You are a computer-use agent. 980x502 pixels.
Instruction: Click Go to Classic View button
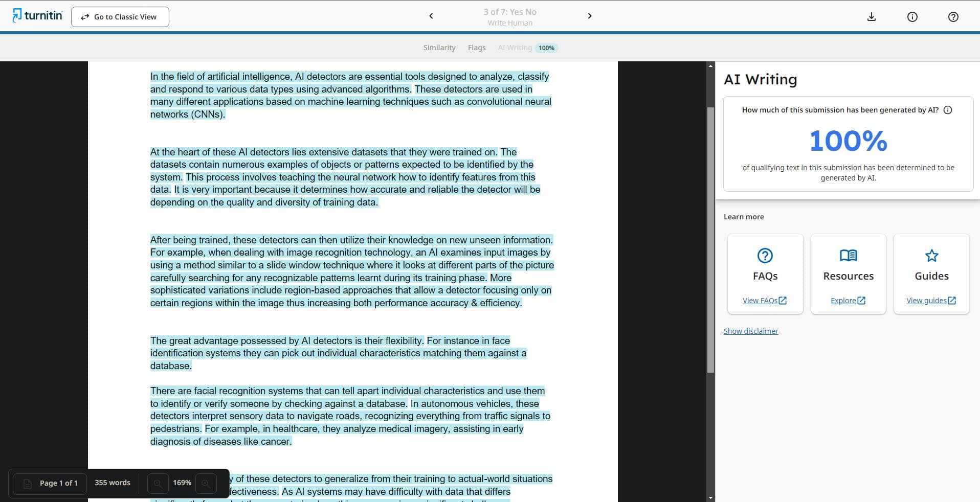120,17
